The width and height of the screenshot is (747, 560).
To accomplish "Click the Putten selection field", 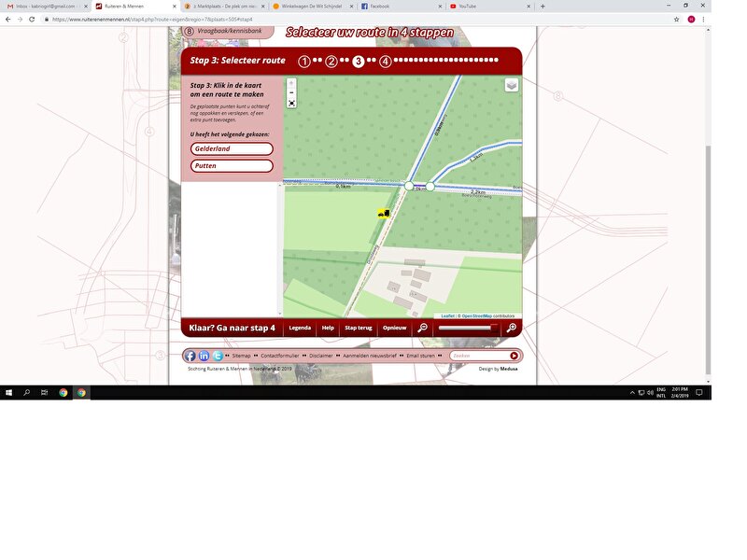I will [x=232, y=166].
